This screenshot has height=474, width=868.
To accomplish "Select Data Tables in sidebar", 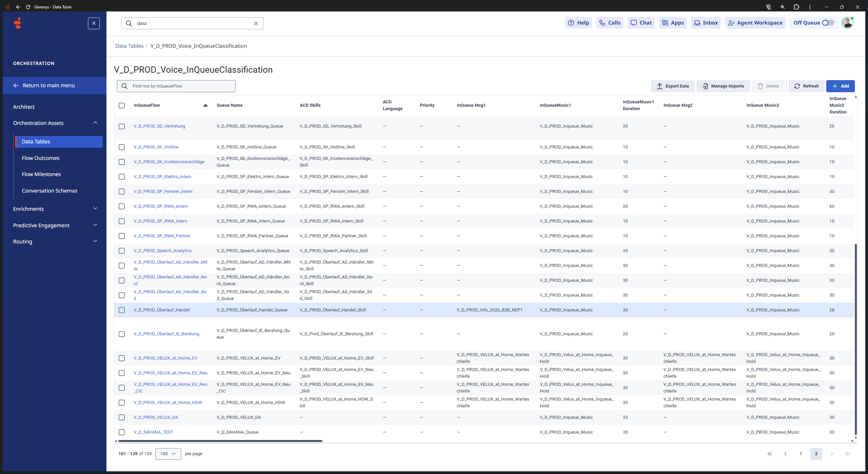I will (59, 142).
